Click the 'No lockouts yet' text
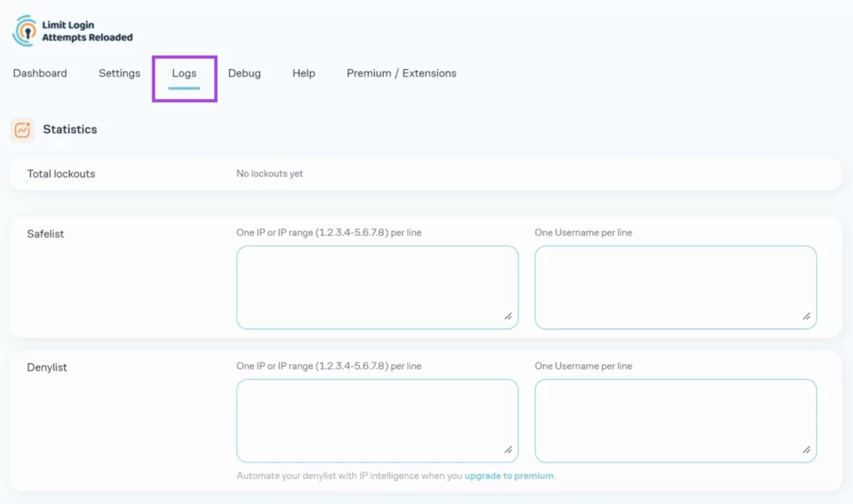This screenshot has height=504, width=853. [269, 173]
